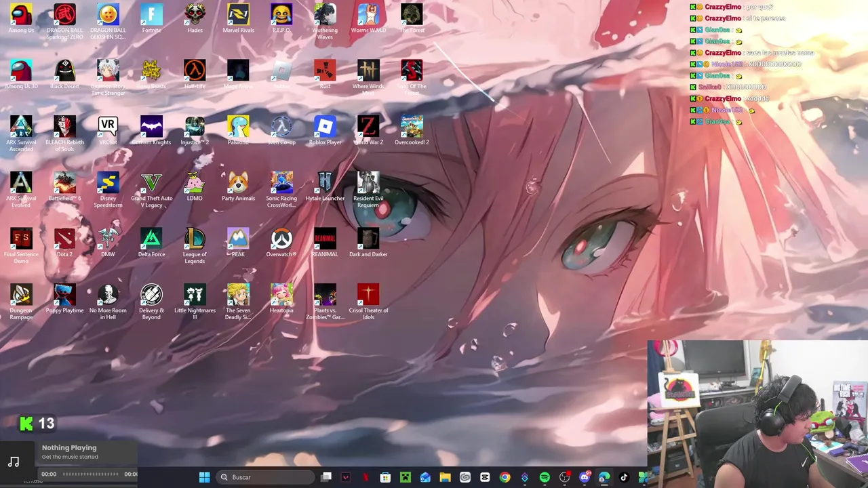Select the Battlefield 6 shortcut
This screenshot has height=488, width=868.
pyautogui.click(x=64, y=188)
